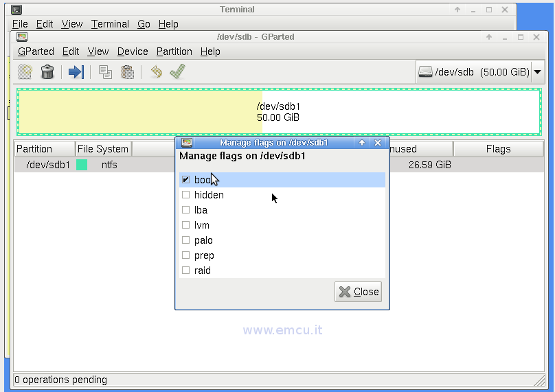Click the 0 operations pending status

(x=60, y=380)
